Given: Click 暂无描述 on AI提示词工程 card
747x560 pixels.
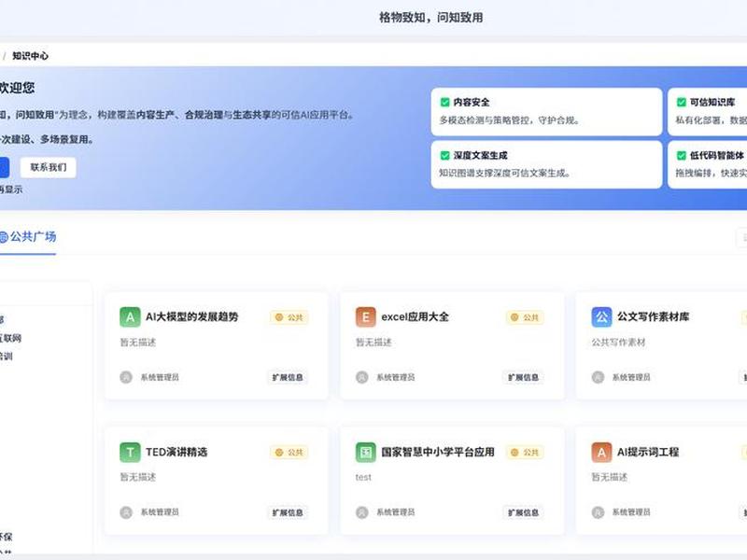Looking at the screenshot, I should [610, 477].
